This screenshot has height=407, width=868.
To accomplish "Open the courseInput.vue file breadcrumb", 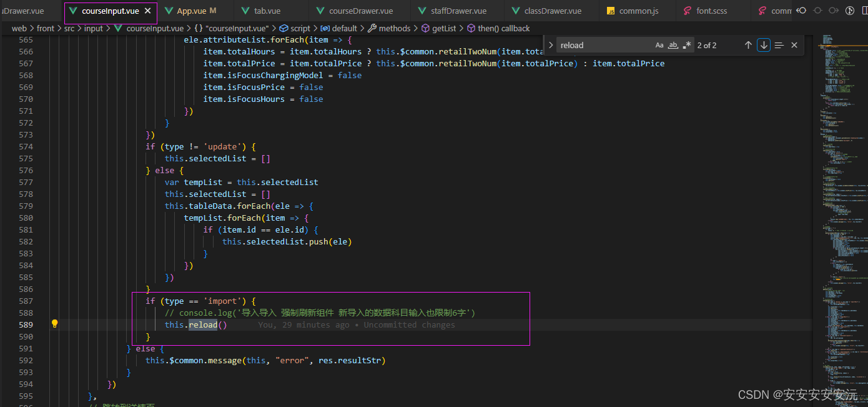I will pyautogui.click(x=149, y=28).
